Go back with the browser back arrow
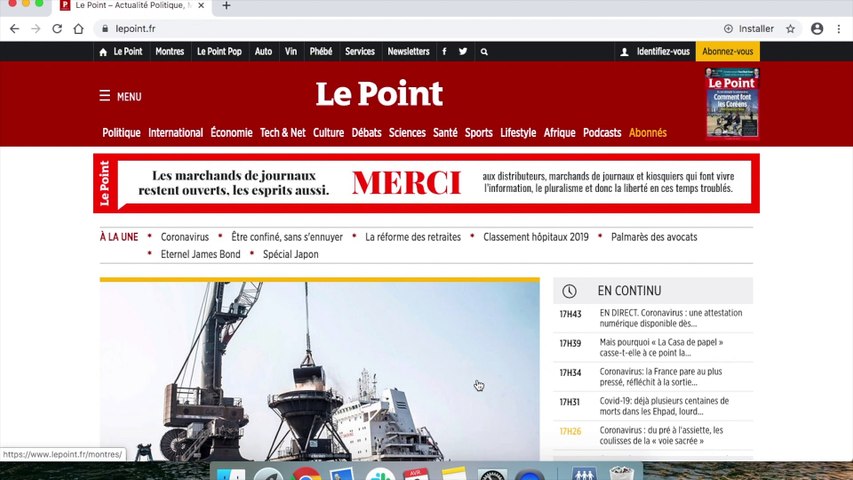 coord(15,29)
